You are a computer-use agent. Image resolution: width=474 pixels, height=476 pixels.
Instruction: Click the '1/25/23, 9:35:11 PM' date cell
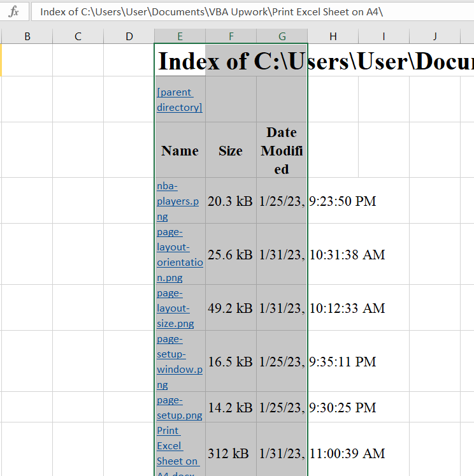tap(282, 361)
